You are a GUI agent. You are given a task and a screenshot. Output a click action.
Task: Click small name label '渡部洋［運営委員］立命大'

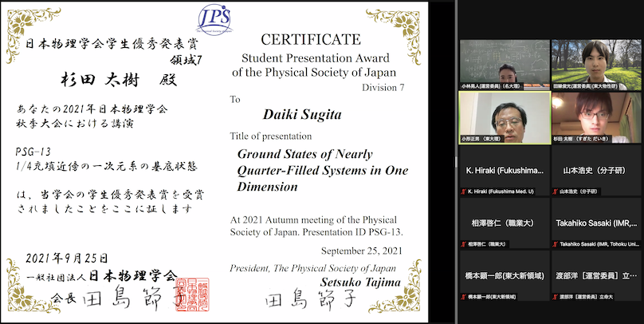pos(586,296)
